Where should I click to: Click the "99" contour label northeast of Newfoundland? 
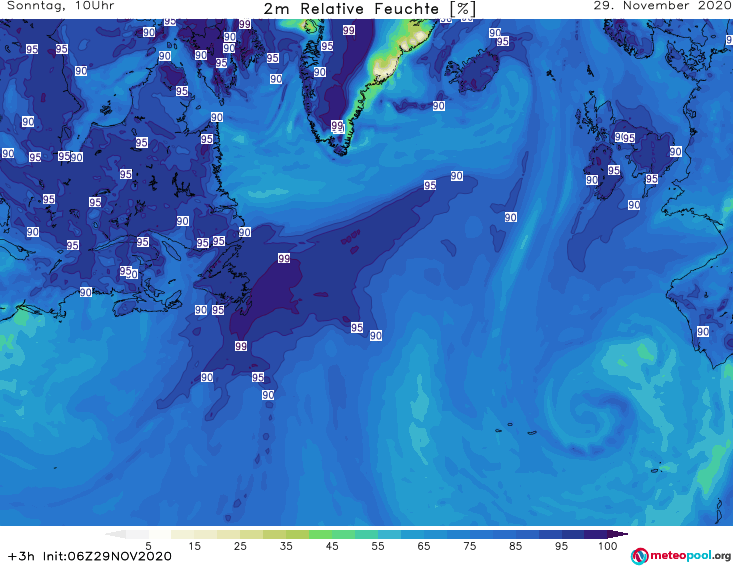[284, 258]
